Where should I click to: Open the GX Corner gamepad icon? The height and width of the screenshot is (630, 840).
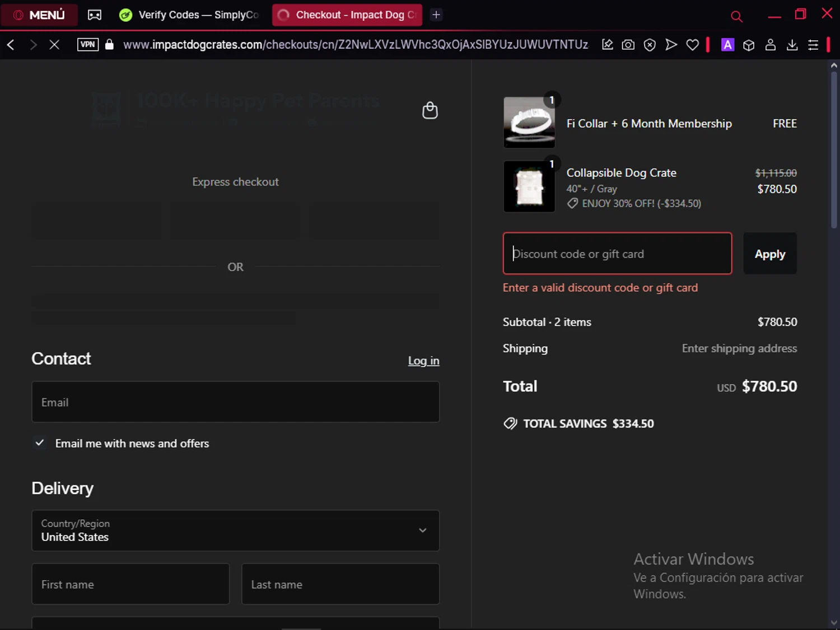(x=95, y=15)
